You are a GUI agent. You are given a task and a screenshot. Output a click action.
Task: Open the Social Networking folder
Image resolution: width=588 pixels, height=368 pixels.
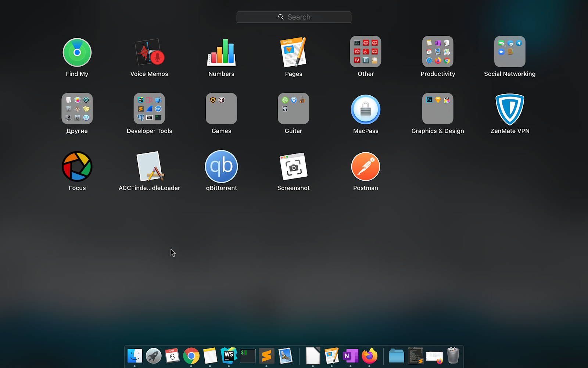pos(510,52)
